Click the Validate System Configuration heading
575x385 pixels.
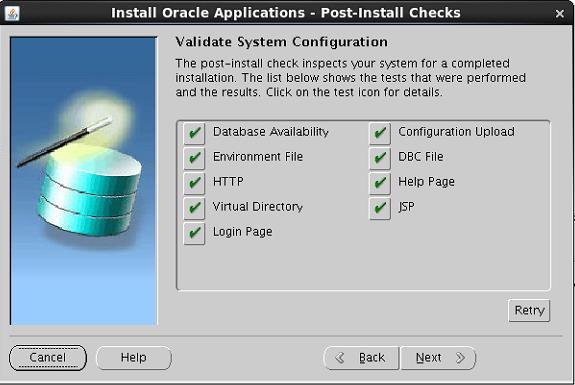[x=281, y=42]
